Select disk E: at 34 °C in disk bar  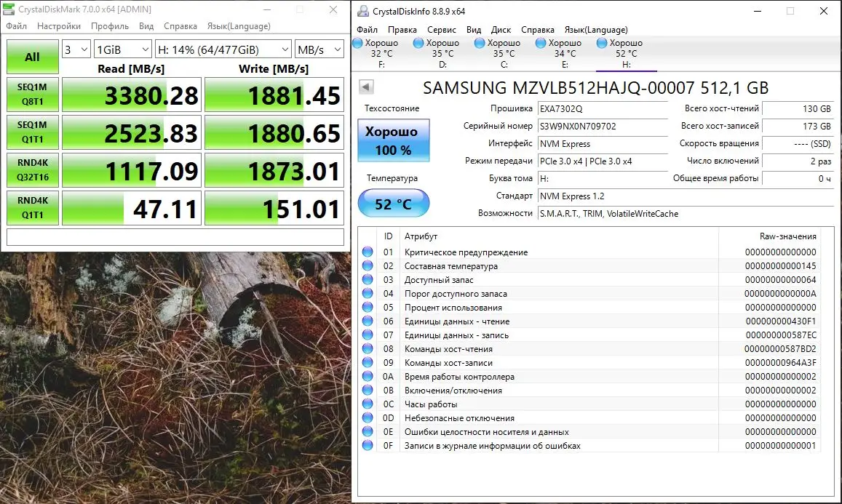565,54
